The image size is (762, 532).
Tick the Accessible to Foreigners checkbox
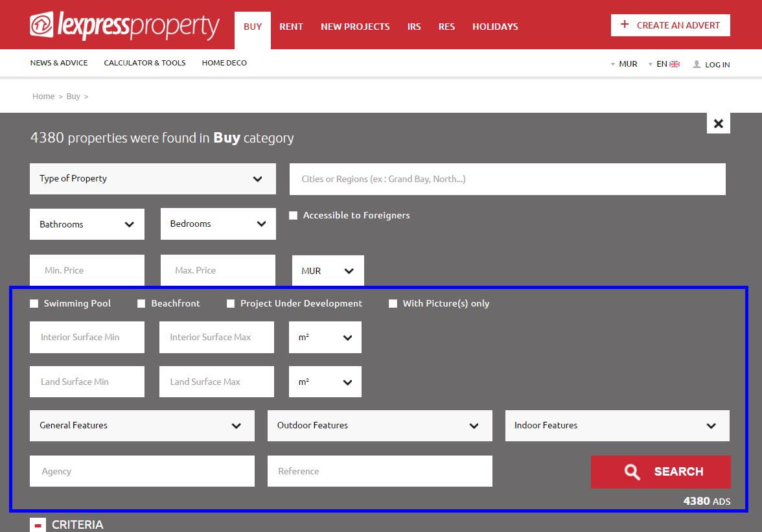tap(293, 215)
